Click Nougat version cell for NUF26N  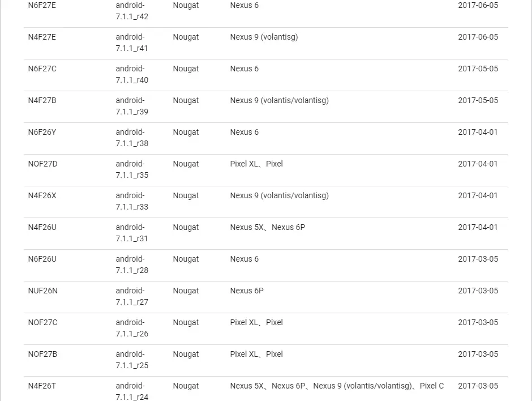tap(186, 291)
